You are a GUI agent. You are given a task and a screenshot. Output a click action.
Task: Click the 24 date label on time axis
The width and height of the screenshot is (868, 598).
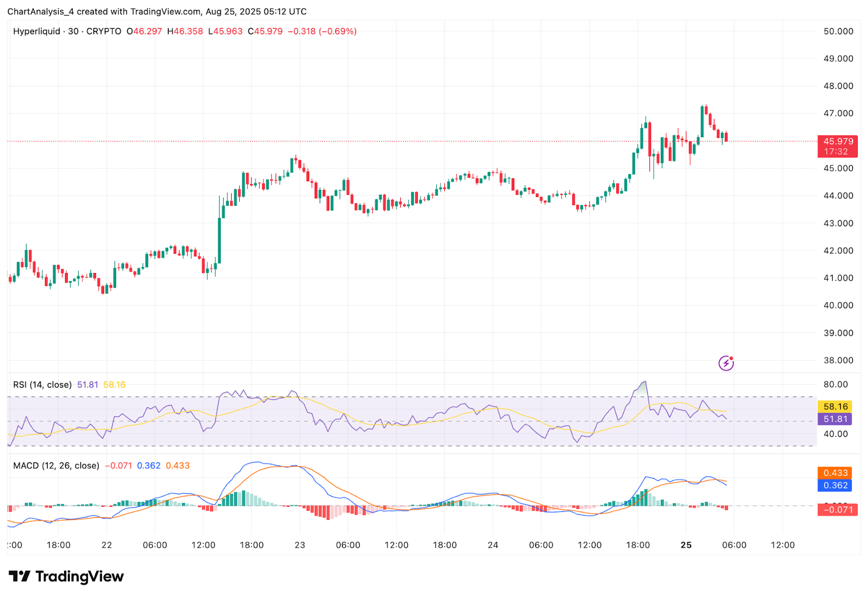pyautogui.click(x=493, y=545)
